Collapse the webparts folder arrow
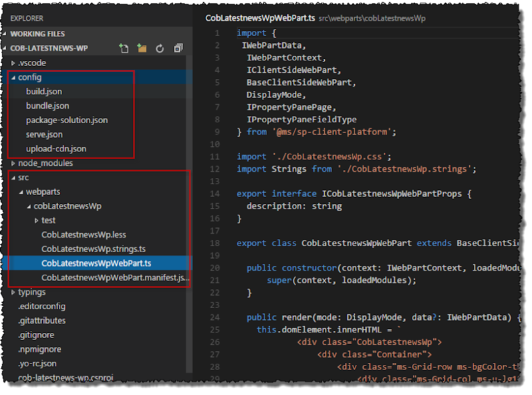This screenshot has width=532, height=395. [x=21, y=192]
